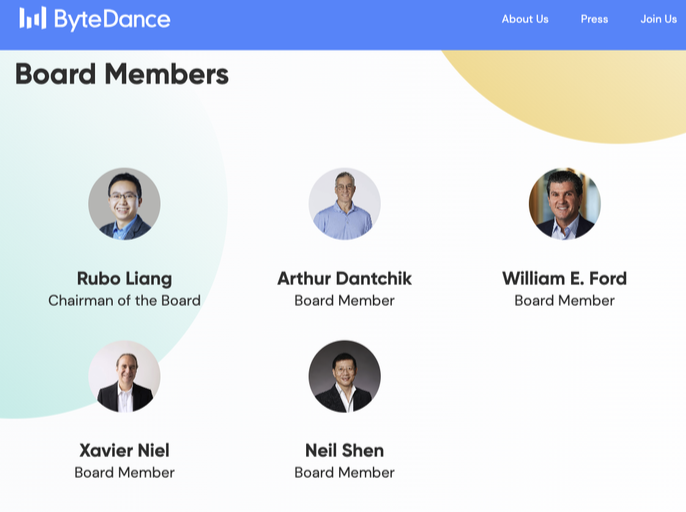Viewport: 686px width, 512px height.
Task: Click the ByteDance logo in the header
Action: tap(94, 19)
